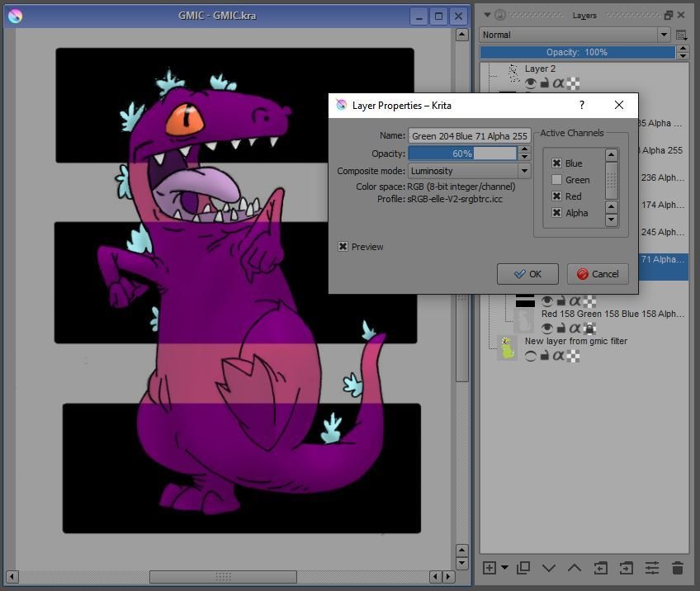Click the help question mark button
The image size is (700, 591).
[x=581, y=105]
